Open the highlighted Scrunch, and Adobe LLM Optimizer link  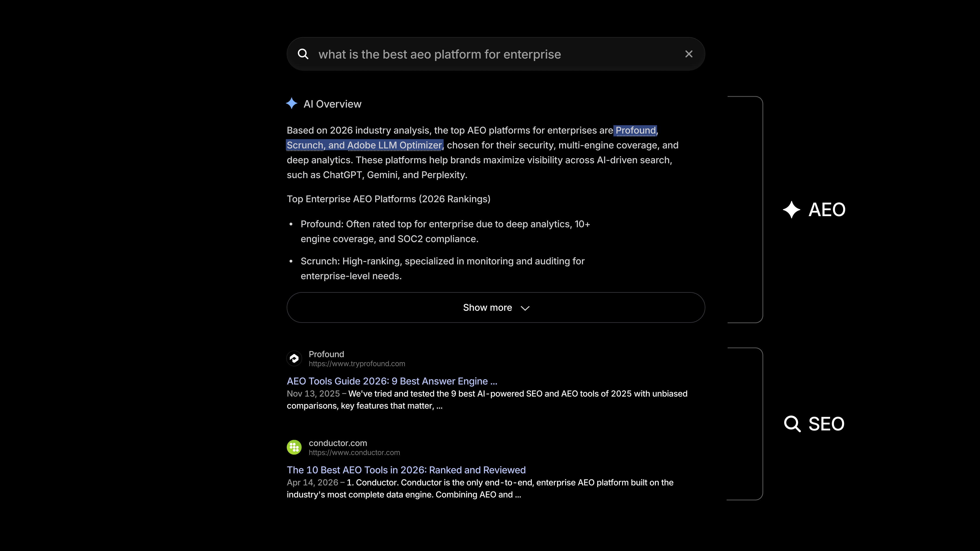point(364,145)
